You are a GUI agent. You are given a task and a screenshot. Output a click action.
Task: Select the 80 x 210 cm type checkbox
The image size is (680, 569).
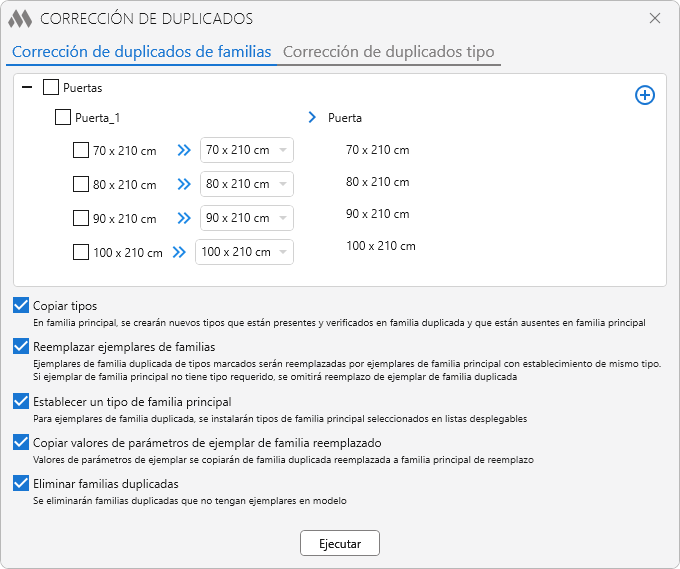81,185
